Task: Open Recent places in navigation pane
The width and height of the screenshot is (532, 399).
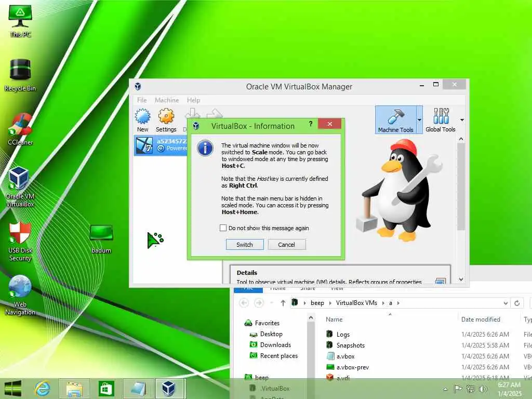Action: 274,355
